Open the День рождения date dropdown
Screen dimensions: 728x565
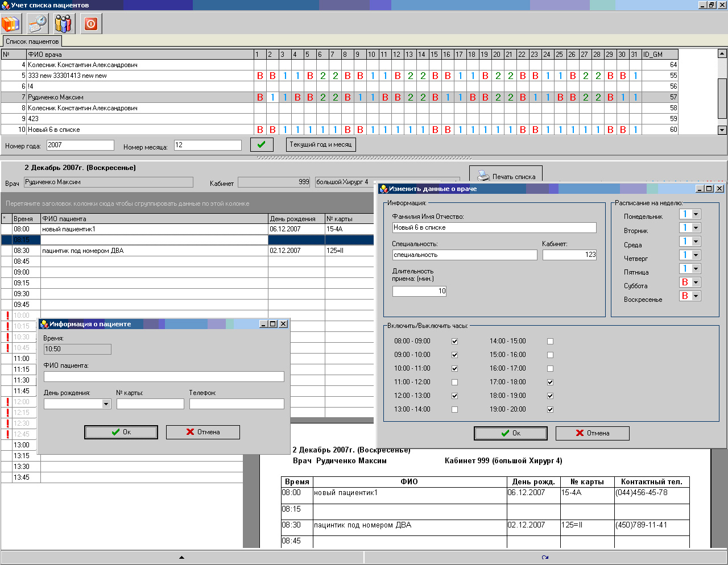coord(106,404)
